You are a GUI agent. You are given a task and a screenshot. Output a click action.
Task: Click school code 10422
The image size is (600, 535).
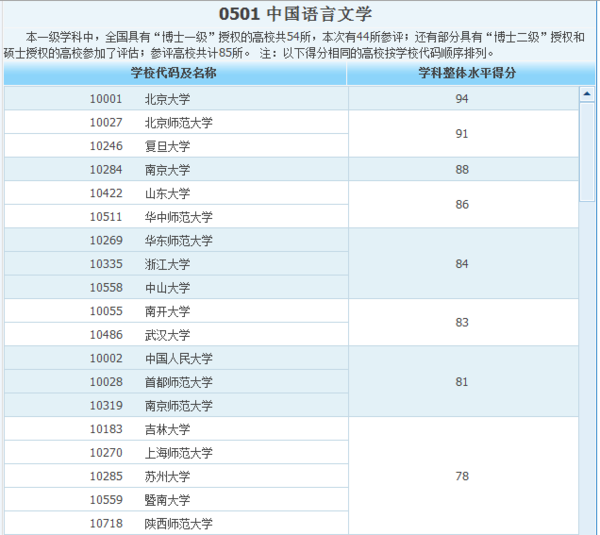[x=106, y=193]
